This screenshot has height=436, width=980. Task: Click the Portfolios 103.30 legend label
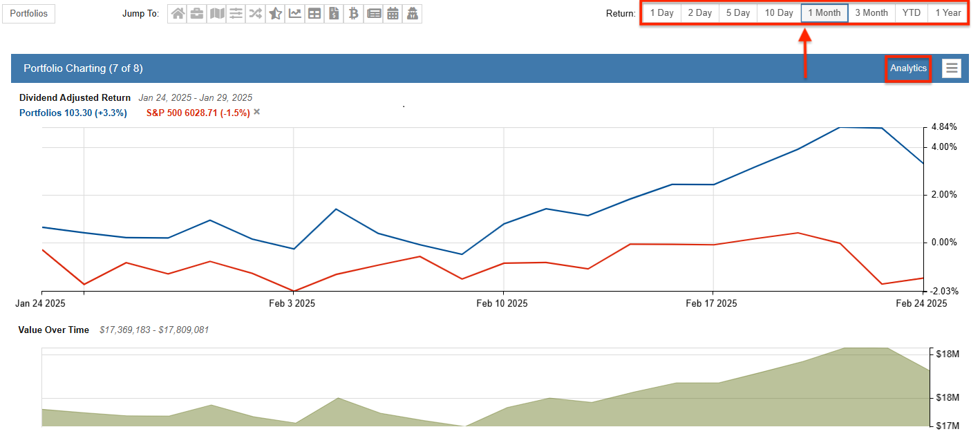73,113
